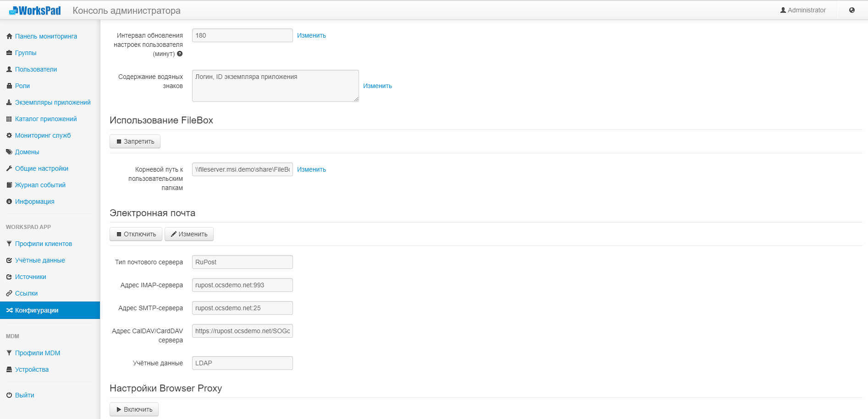Open Экземпляры приложений list

pos(53,102)
